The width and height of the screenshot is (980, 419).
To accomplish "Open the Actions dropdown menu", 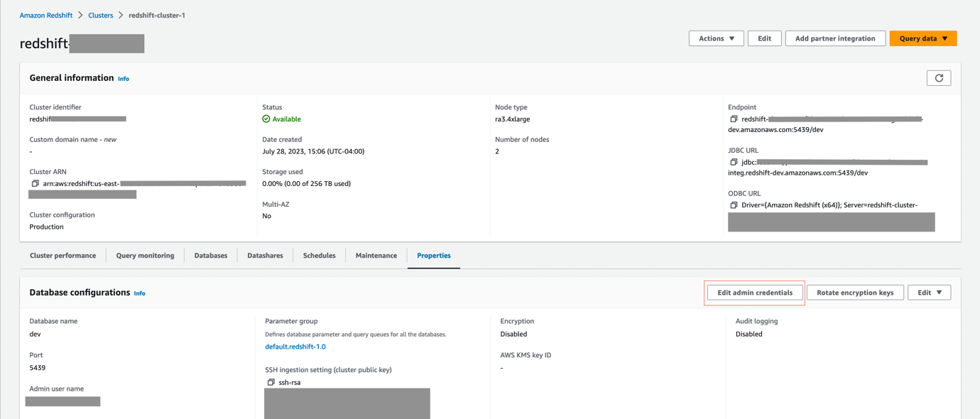I will pyautogui.click(x=716, y=38).
